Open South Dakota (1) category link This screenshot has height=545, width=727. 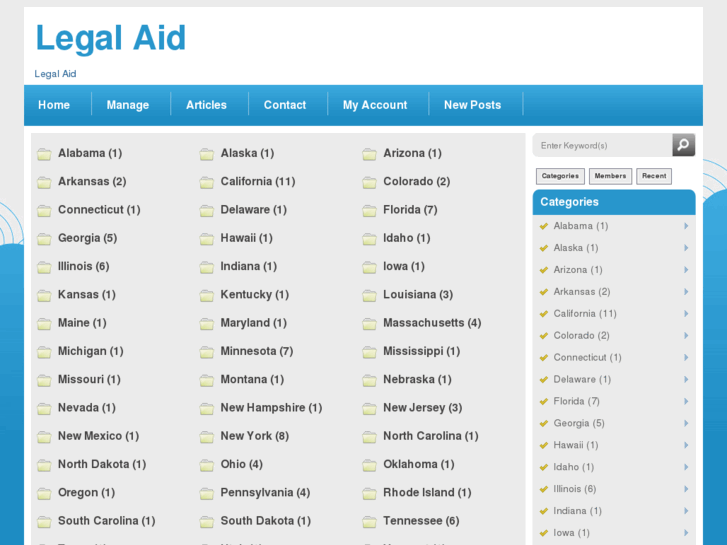coord(266,521)
